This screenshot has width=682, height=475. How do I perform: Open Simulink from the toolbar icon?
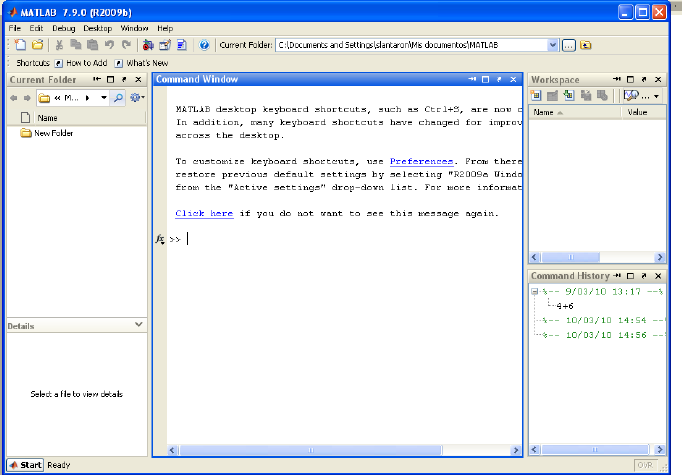click(147, 45)
